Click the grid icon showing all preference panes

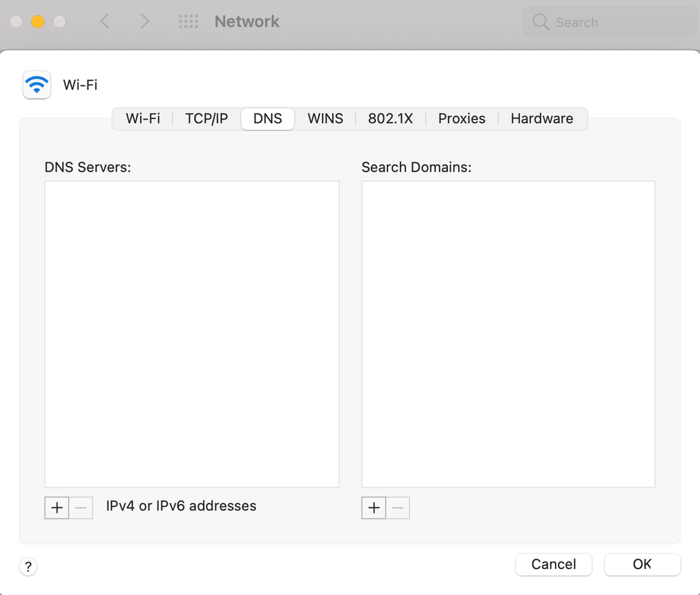(x=187, y=21)
